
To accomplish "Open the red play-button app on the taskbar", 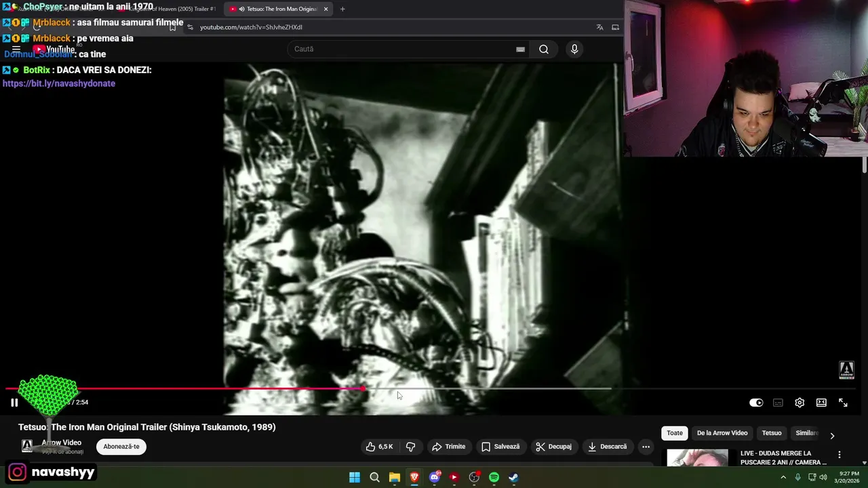I will (x=454, y=477).
